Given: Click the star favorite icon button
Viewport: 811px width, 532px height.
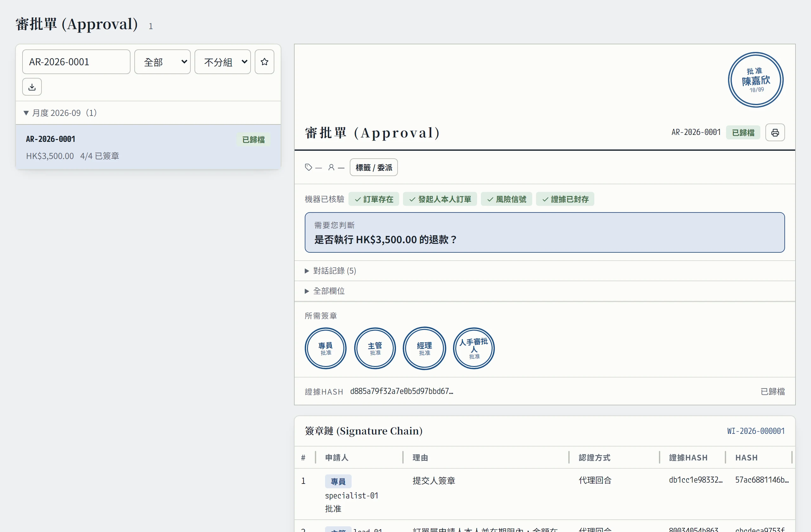Looking at the screenshot, I should [x=265, y=62].
